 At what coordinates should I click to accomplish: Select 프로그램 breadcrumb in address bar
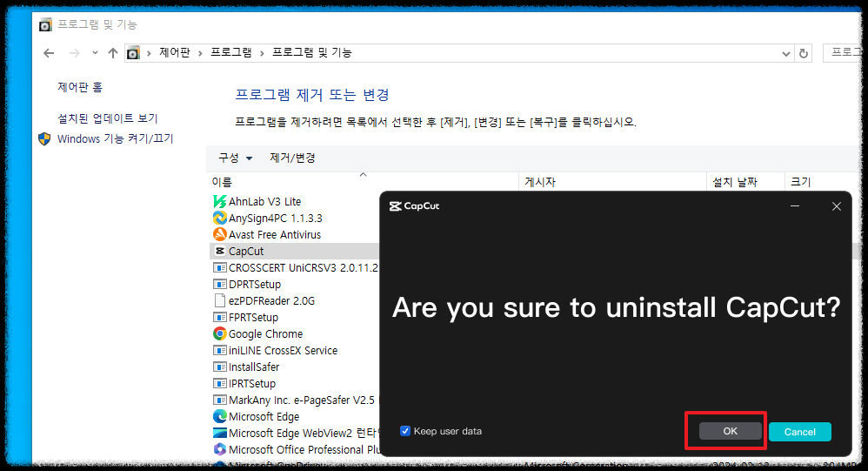(x=230, y=52)
